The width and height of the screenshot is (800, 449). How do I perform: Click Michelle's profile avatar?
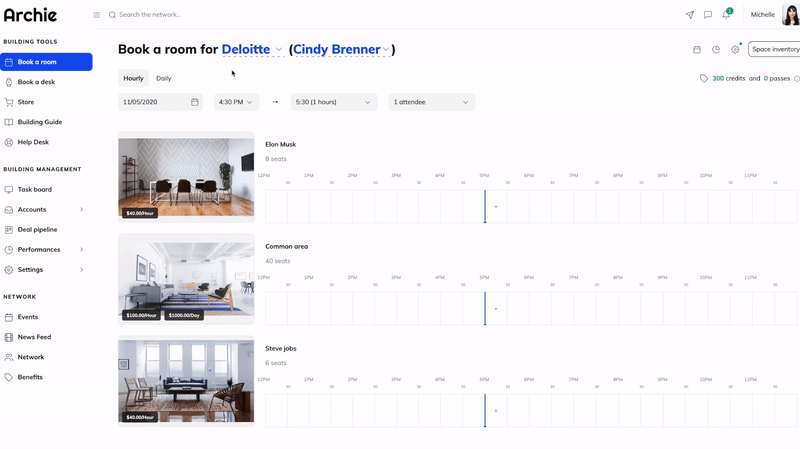click(791, 14)
